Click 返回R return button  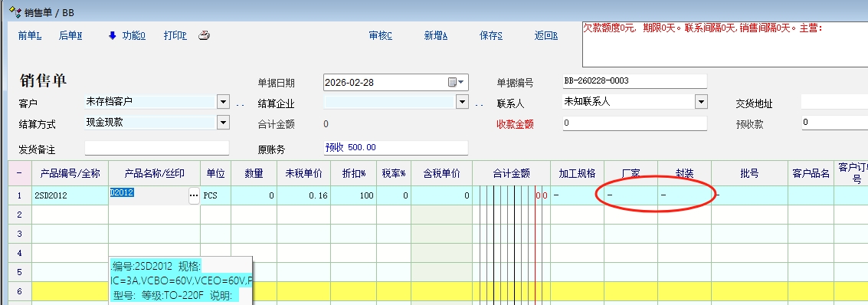pos(545,35)
